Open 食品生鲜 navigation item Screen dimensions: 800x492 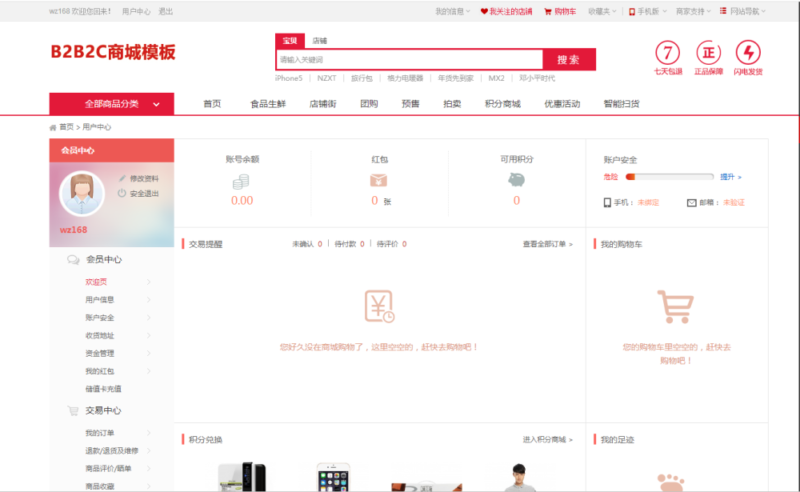click(268, 104)
